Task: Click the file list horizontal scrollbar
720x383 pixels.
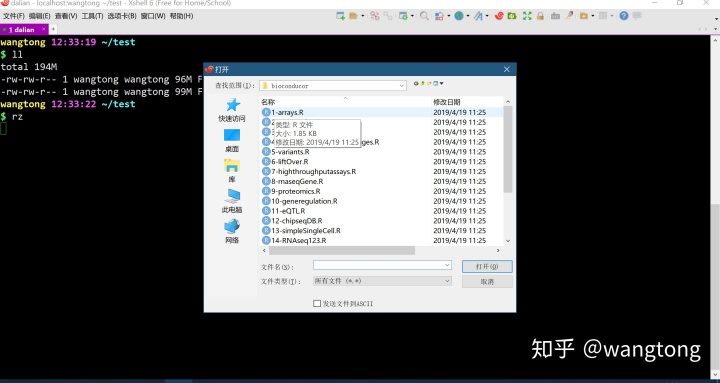Action: (x=342, y=250)
